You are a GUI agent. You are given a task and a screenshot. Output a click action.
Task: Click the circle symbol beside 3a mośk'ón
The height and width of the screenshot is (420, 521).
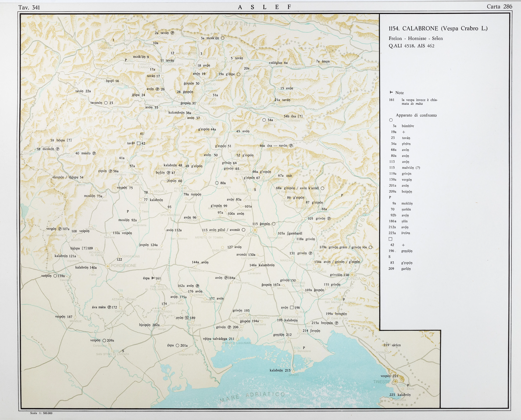pos(223,38)
